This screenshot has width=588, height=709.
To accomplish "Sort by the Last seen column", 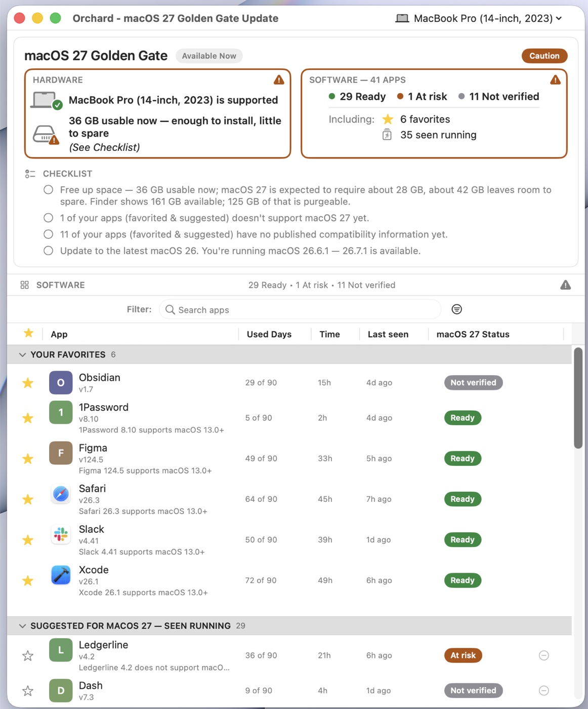I will pos(388,334).
